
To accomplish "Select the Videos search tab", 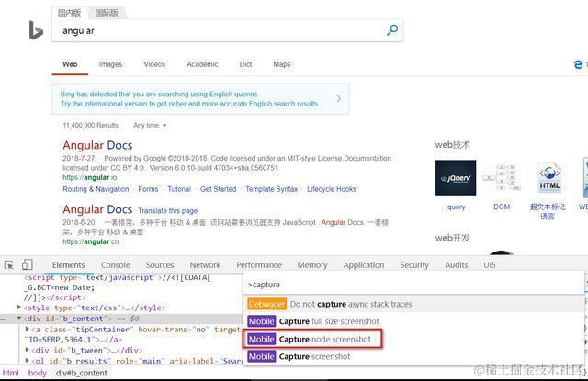I will (x=154, y=64).
